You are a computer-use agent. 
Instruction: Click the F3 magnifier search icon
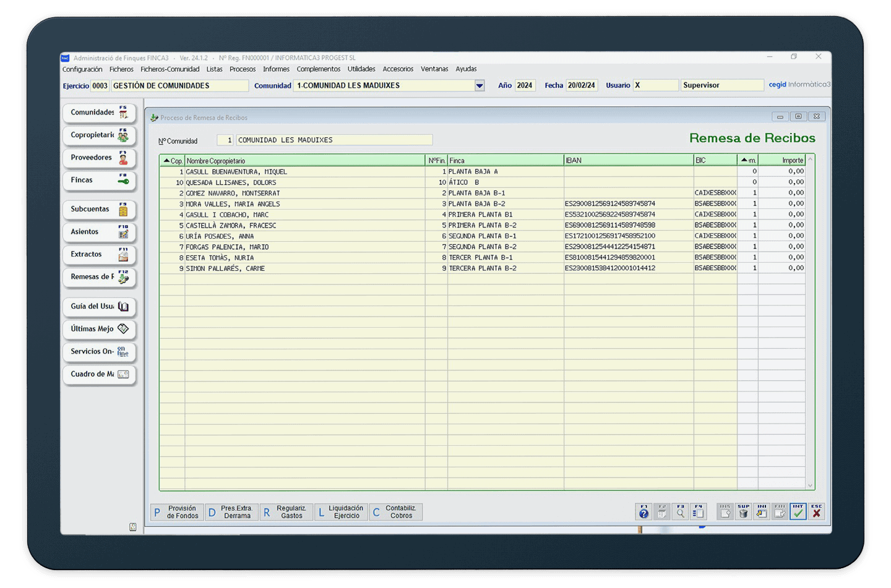click(681, 511)
